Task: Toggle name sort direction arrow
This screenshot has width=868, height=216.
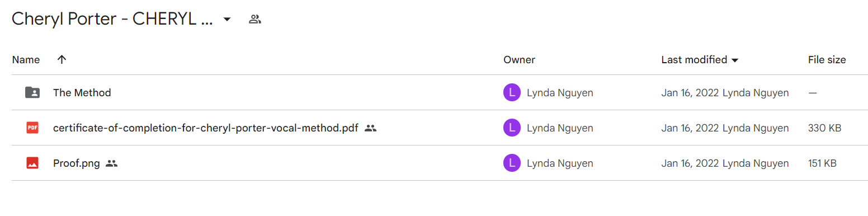Action: coord(62,59)
